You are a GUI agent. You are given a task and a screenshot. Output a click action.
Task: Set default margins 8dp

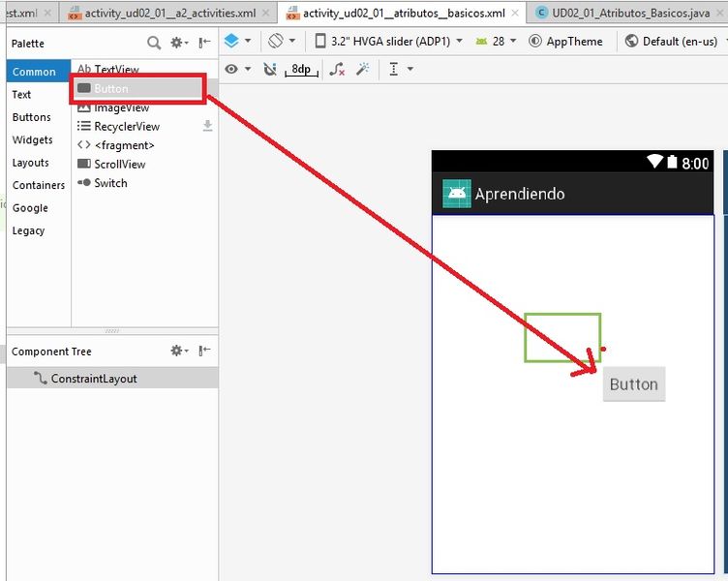[301, 69]
